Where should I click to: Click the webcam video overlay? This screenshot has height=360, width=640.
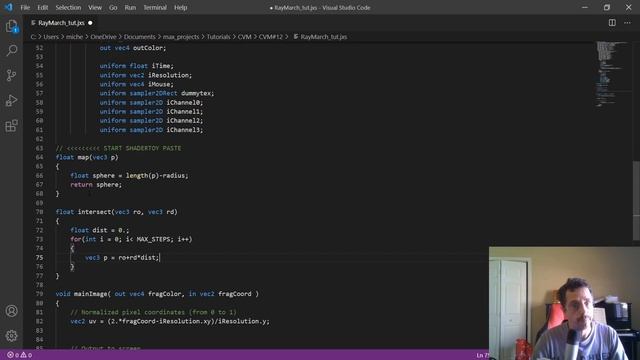tap(564, 303)
